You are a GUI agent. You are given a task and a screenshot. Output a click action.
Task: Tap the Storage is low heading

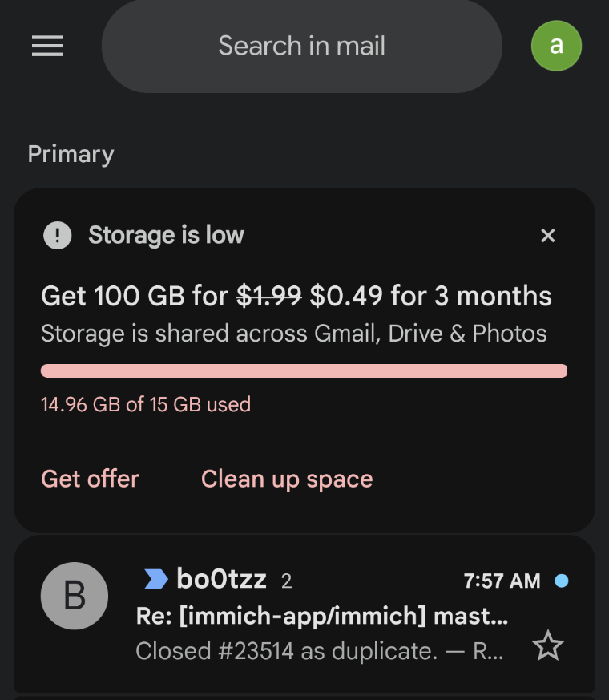[166, 235]
